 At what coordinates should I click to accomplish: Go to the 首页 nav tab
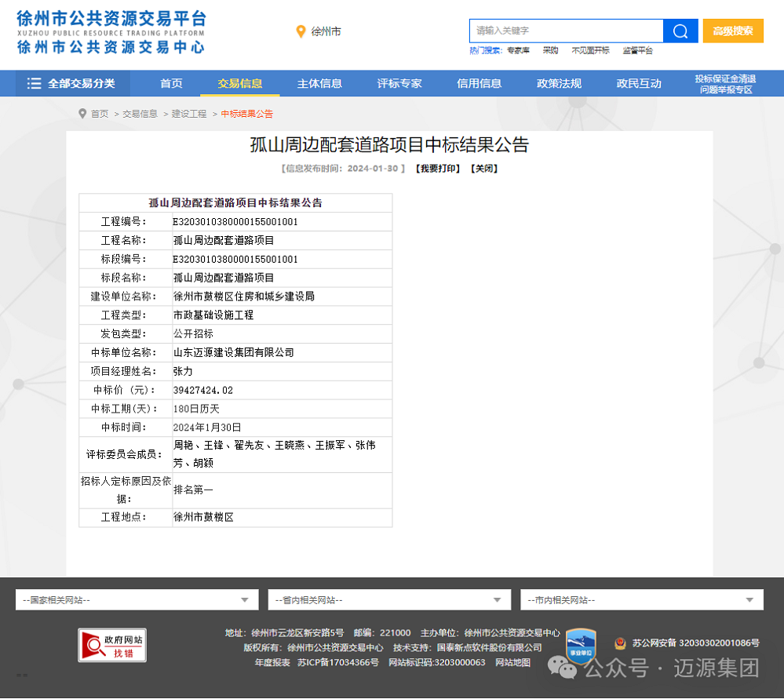(x=171, y=83)
